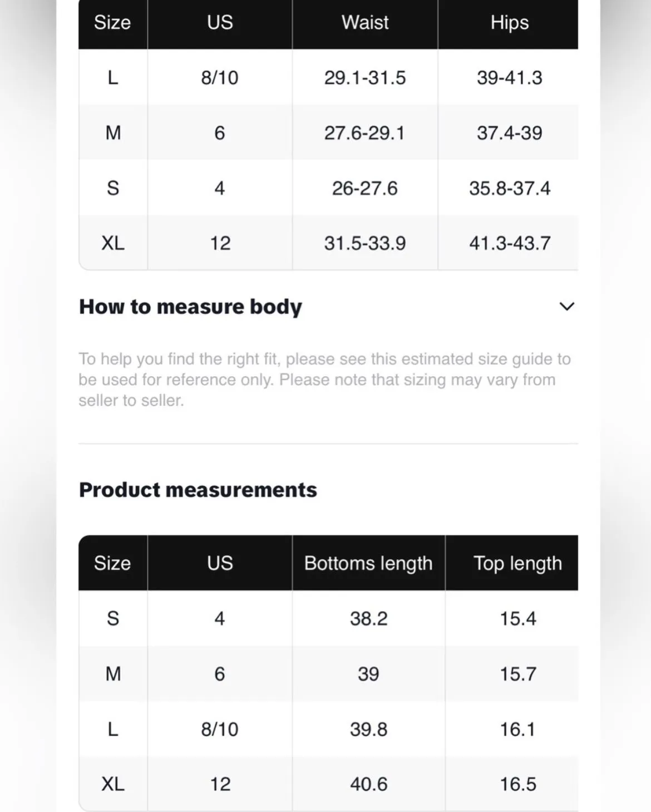Select the Hips column header
Image resolution: width=651 pixels, height=812 pixels.
coord(510,22)
